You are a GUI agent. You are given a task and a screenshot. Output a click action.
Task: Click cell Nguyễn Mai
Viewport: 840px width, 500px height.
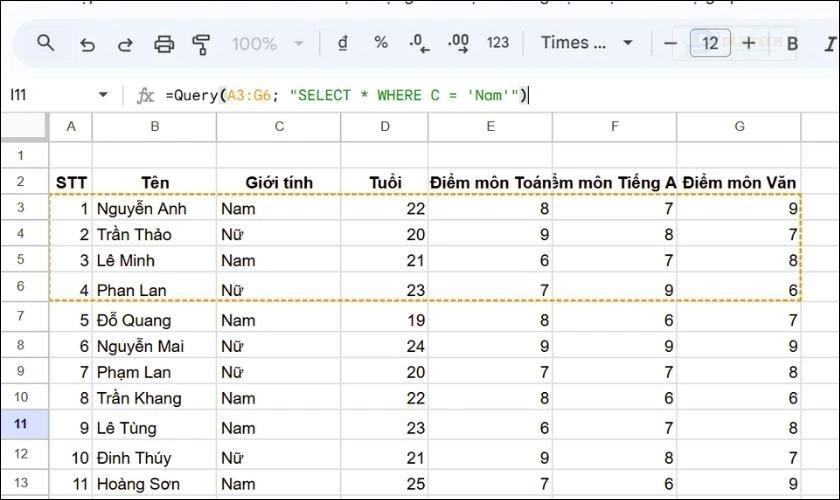pyautogui.click(x=154, y=346)
